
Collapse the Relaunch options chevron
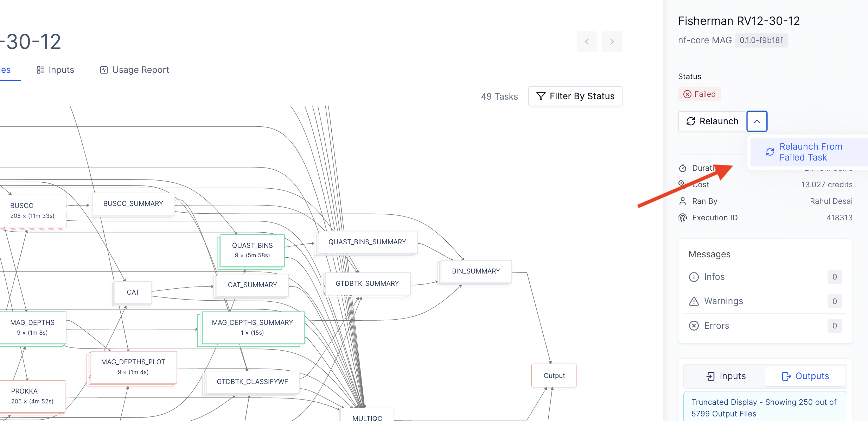[x=757, y=121]
